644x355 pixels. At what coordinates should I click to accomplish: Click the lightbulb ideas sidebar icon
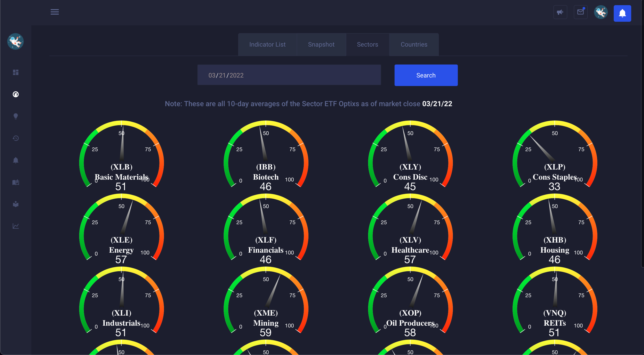pos(16,116)
